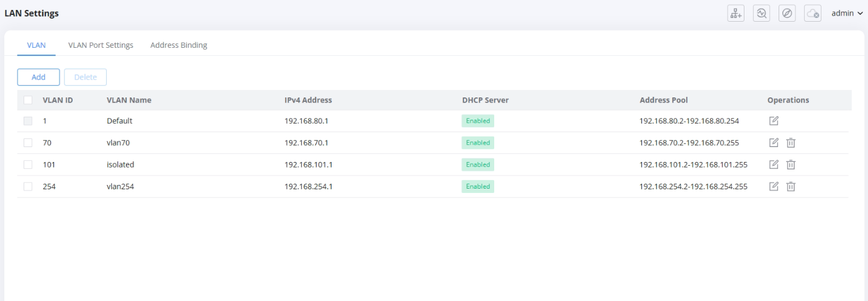The width and height of the screenshot is (868, 301).
Task: Click the LAN Settings page title
Action: pyautogui.click(x=32, y=14)
